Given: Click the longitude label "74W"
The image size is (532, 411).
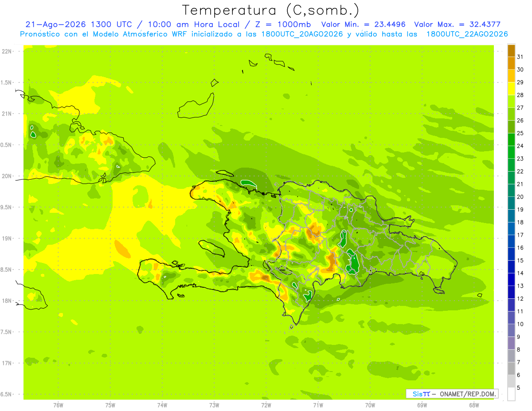Looking at the screenshot, I should 162,405.
